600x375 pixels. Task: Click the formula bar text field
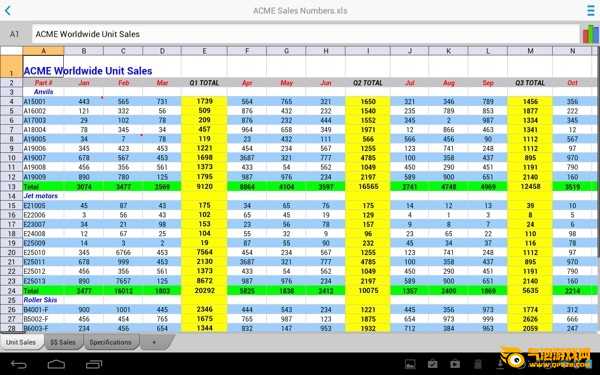click(x=305, y=34)
